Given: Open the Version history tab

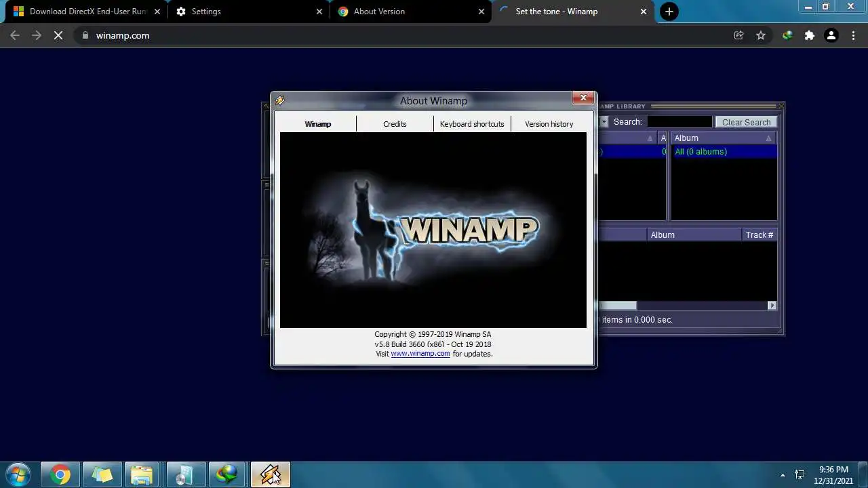Looking at the screenshot, I should click(549, 124).
